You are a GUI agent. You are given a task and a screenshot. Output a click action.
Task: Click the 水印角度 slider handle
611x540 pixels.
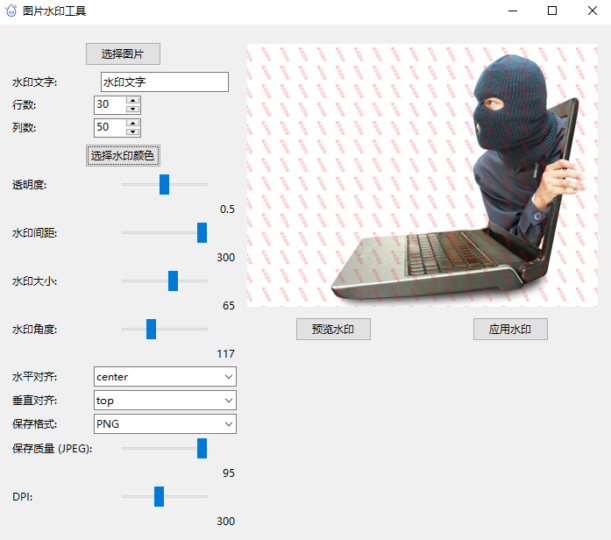click(x=151, y=329)
